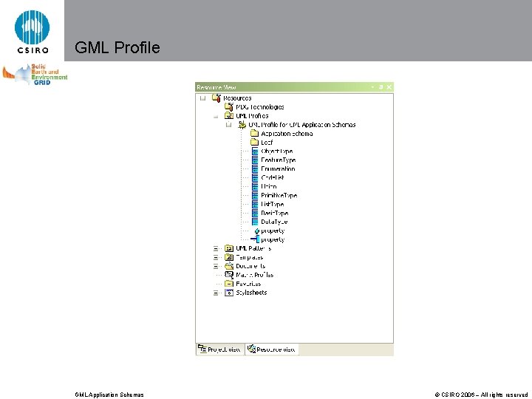Select the 'Stylesheets' label
532x399 pixels.
pyautogui.click(x=251, y=293)
